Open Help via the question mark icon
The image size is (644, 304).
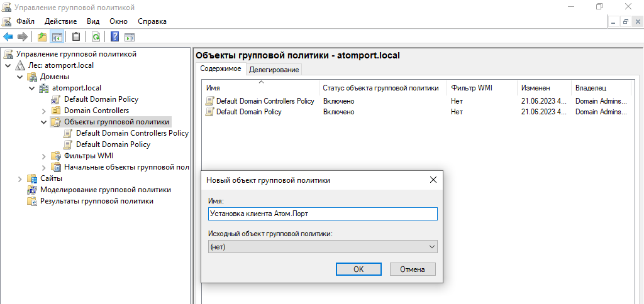point(115,36)
